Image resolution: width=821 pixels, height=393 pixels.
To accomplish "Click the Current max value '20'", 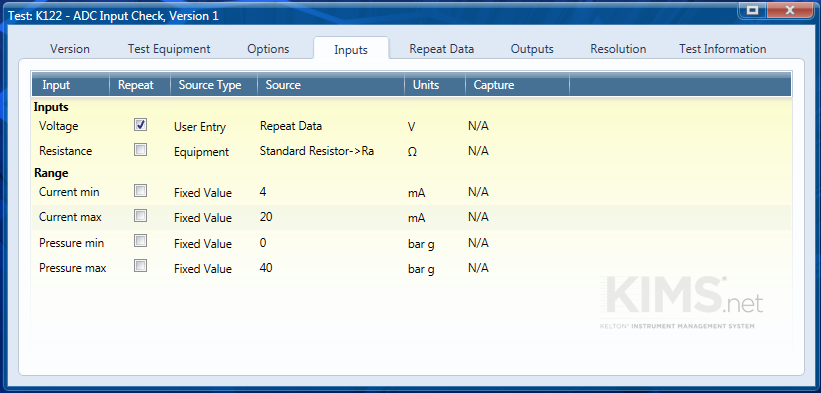I will (266, 217).
